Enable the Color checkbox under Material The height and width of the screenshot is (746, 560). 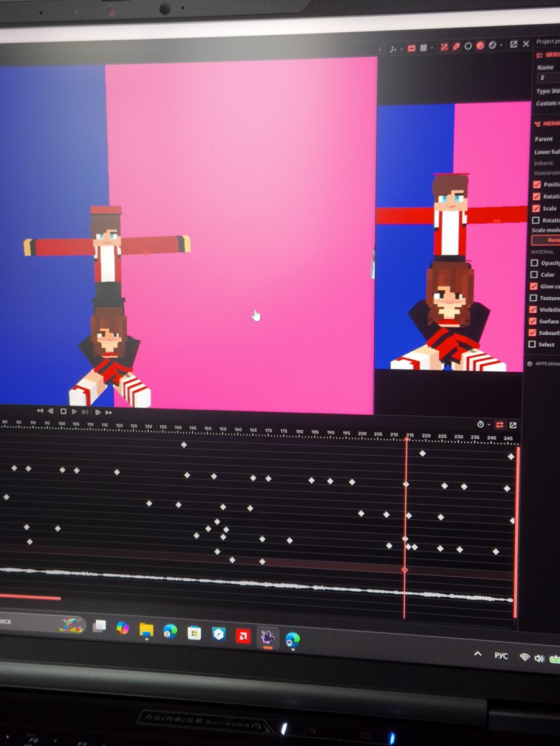(x=533, y=275)
